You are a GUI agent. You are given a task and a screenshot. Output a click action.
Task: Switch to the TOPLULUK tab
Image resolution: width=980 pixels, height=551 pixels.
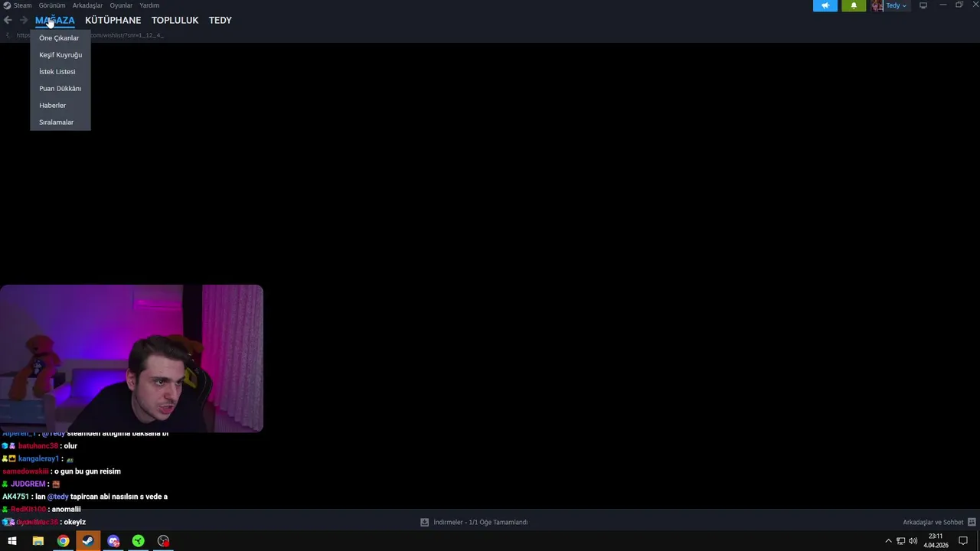(175, 20)
